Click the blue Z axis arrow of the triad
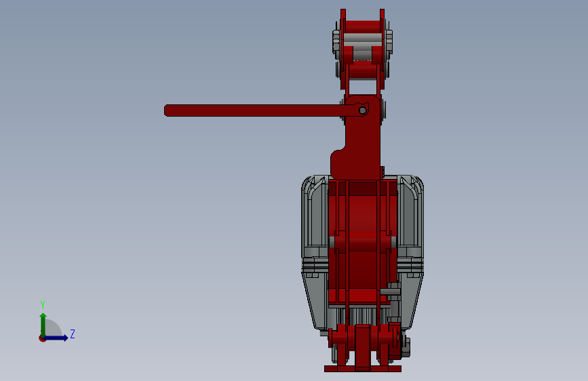The width and height of the screenshot is (588, 381). (x=56, y=338)
